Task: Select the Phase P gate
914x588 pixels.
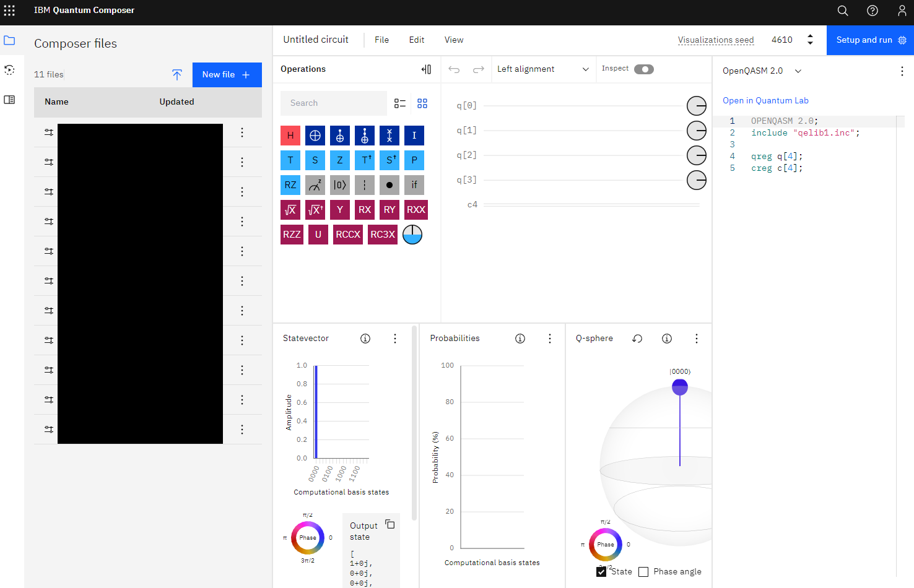Action: pyautogui.click(x=414, y=160)
